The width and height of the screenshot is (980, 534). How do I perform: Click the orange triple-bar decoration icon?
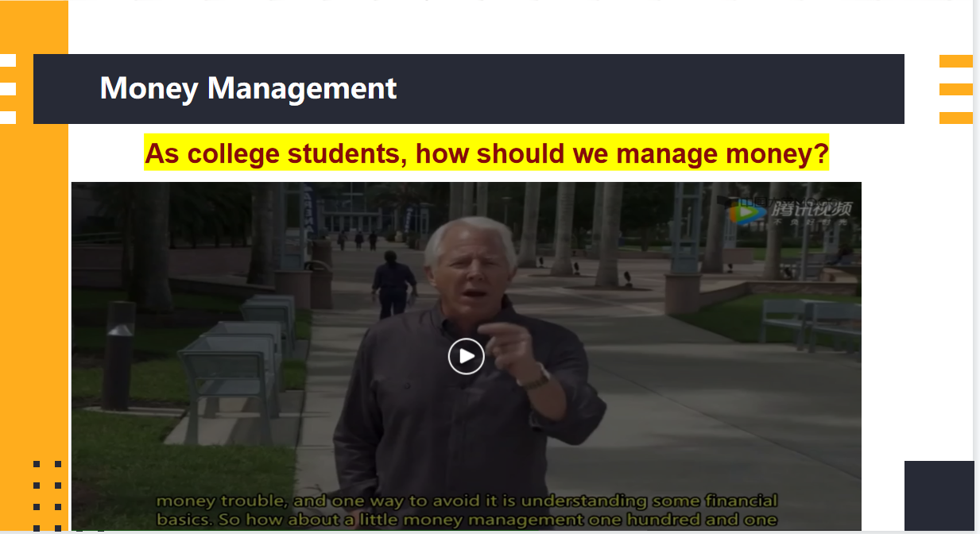pyautogui.click(x=955, y=89)
